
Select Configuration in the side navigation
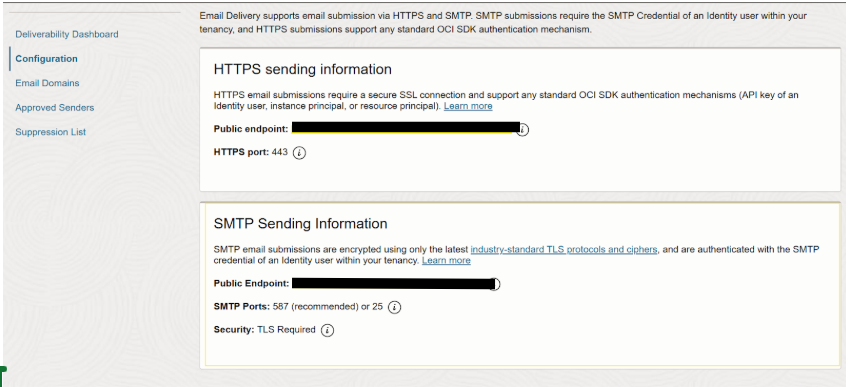(x=46, y=59)
